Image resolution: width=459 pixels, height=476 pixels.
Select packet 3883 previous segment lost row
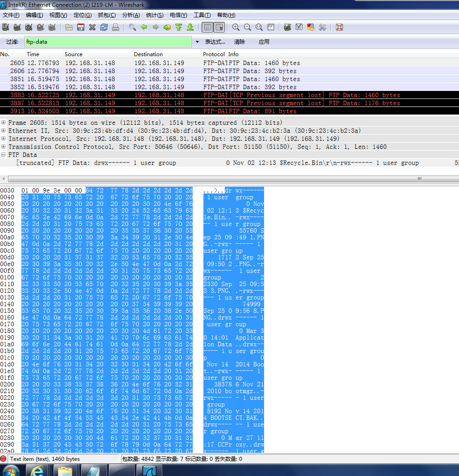229,95
